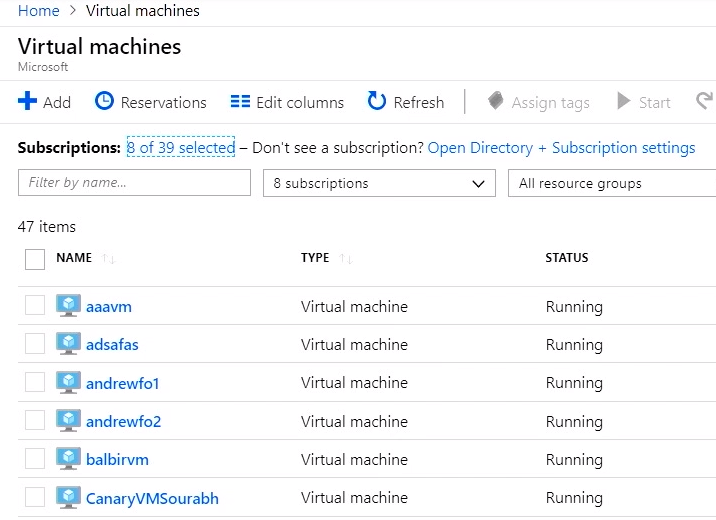Focus the Filter by name field
This screenshot has height=520, width=716.
point(134,183)
